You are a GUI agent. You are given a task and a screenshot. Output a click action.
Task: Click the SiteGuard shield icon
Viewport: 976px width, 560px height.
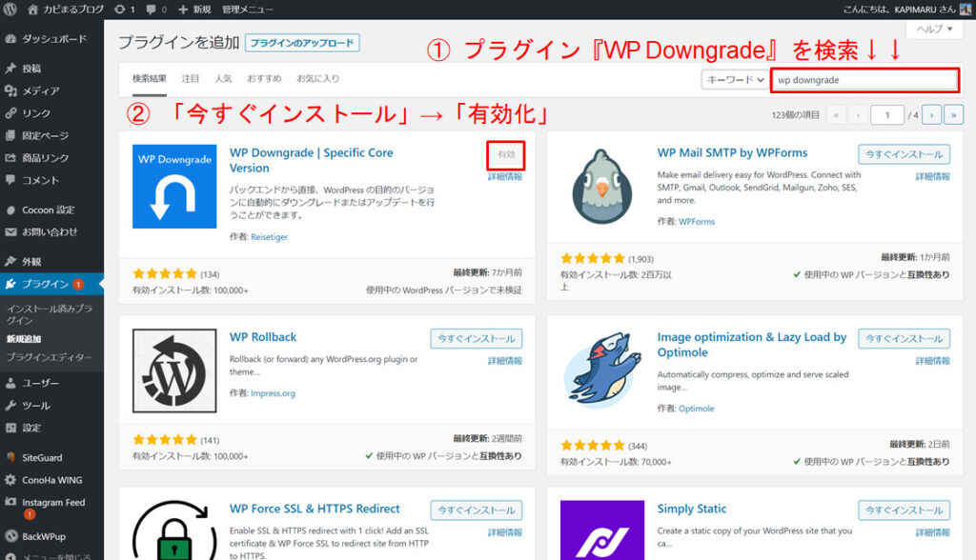10,457
